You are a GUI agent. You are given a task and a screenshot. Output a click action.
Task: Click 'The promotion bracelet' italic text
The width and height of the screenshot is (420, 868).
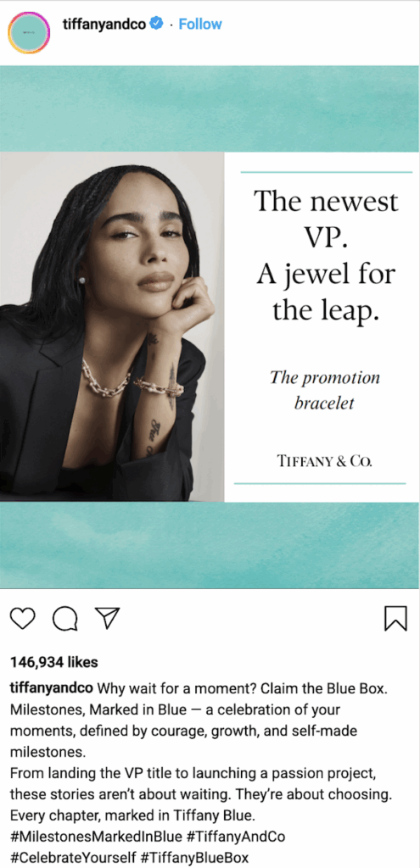[x=325, y=390]
